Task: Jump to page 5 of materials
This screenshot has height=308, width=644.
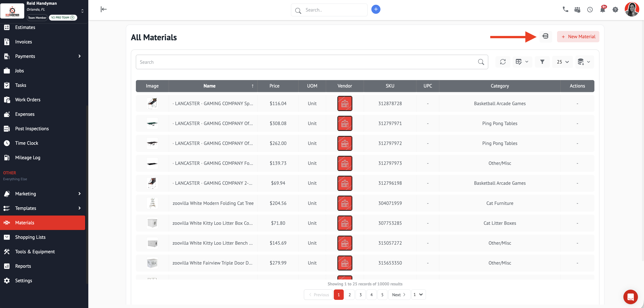Action: click(382, 294)
